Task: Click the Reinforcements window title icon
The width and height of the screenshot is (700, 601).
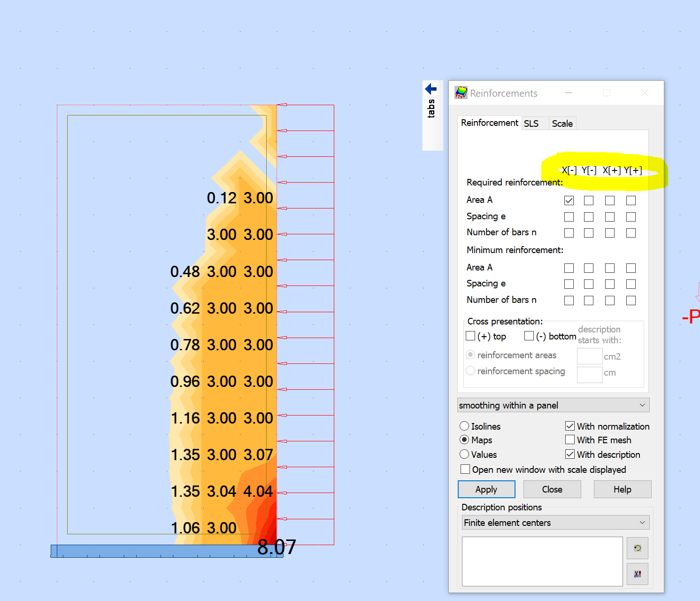Action: tap(461, 93)
